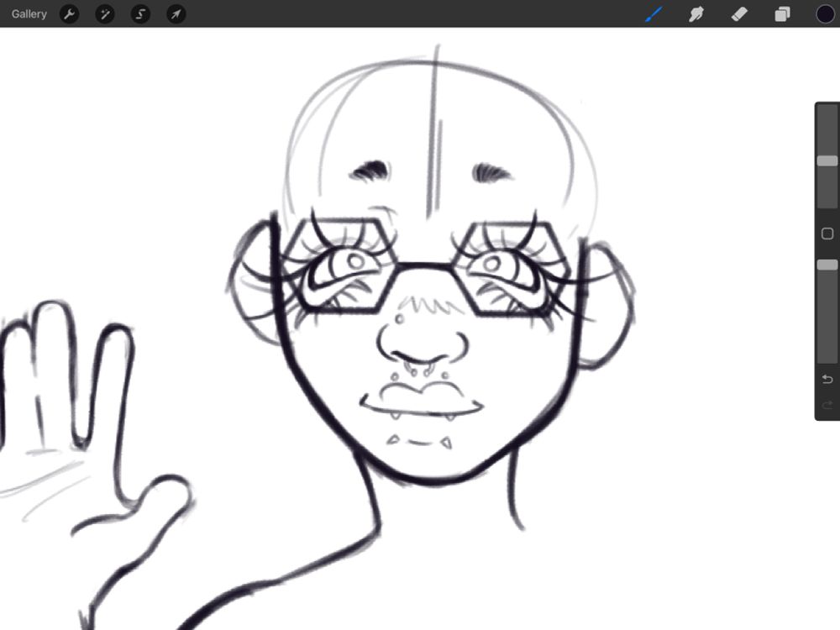840x630 pixels.
Task: Click the brush opacity slider handle
Action: [x=827, y=265]
